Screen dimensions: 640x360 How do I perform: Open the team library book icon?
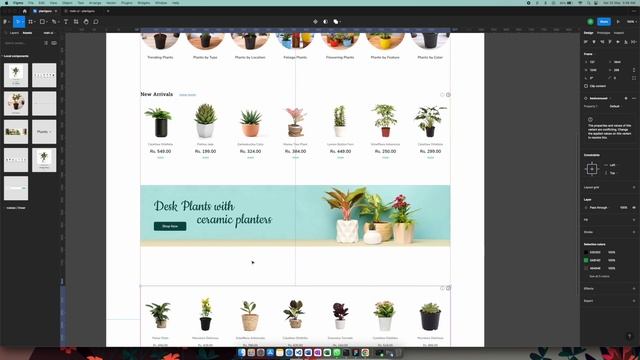point(54,43)
